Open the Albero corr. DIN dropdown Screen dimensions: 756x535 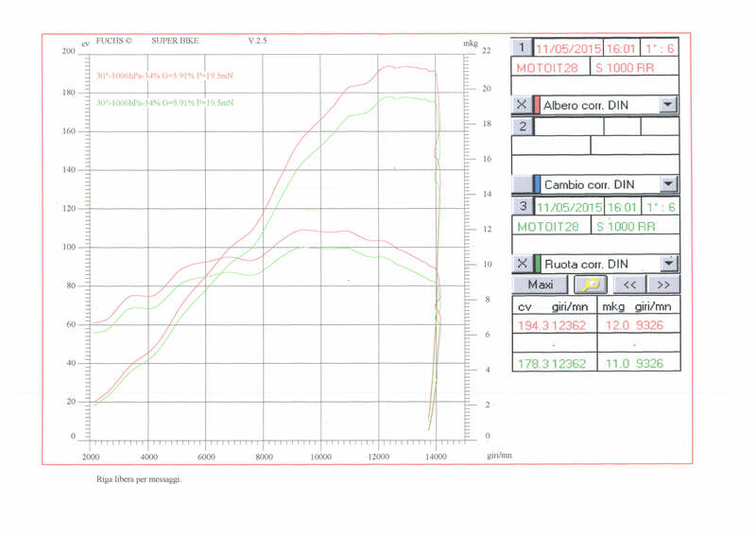668,105
